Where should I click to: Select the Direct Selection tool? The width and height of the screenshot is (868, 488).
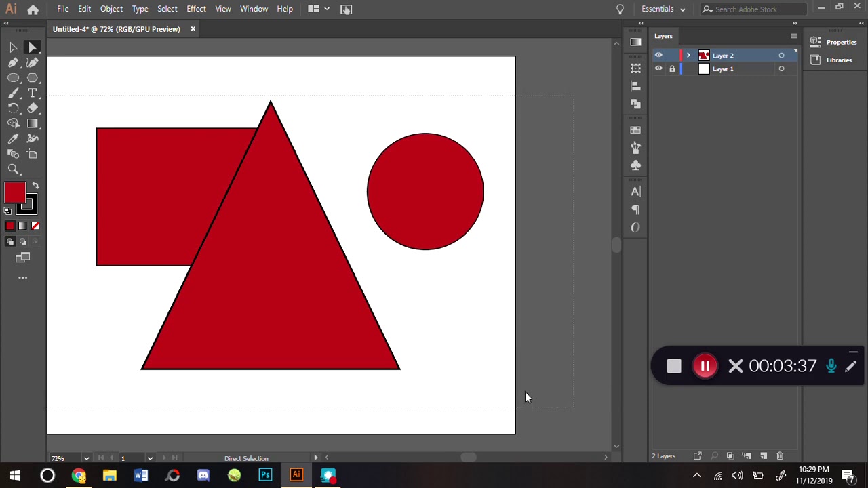(32, 47)
